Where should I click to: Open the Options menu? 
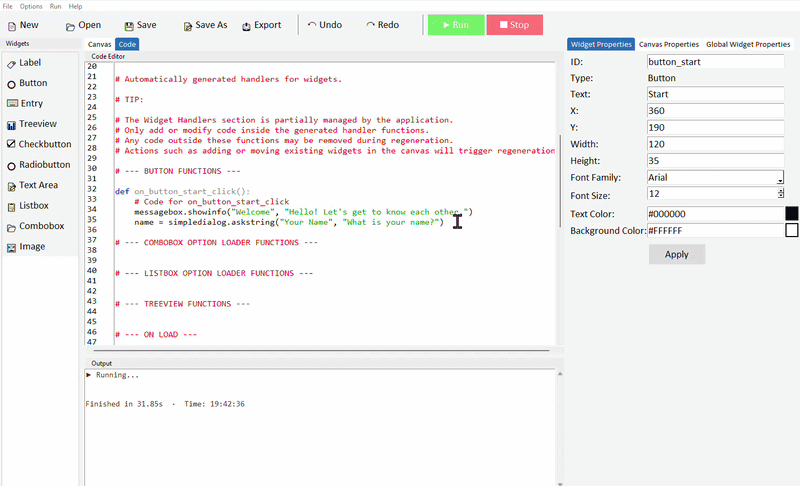31,6
